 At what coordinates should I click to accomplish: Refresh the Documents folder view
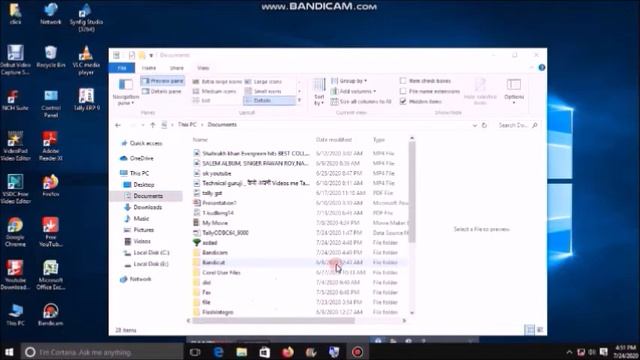484,125
